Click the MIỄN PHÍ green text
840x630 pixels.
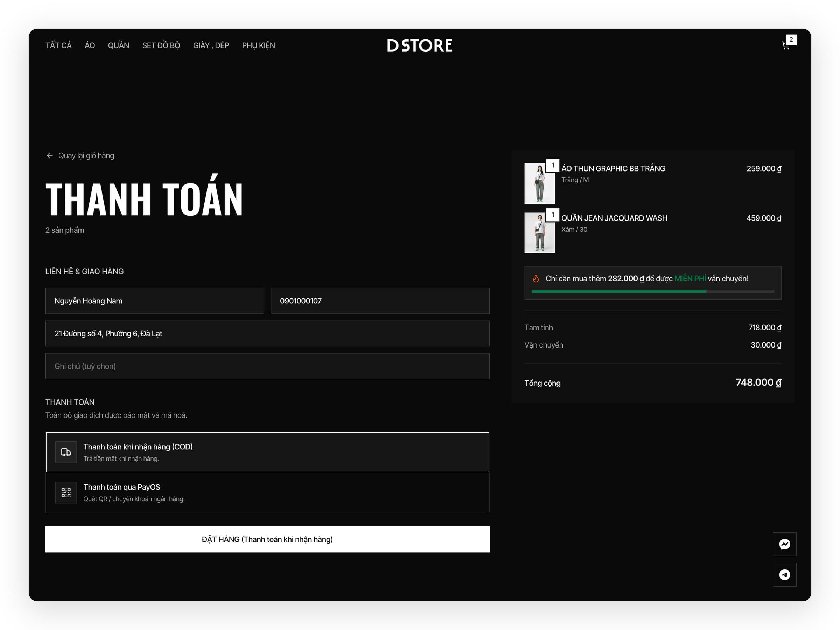690,278
